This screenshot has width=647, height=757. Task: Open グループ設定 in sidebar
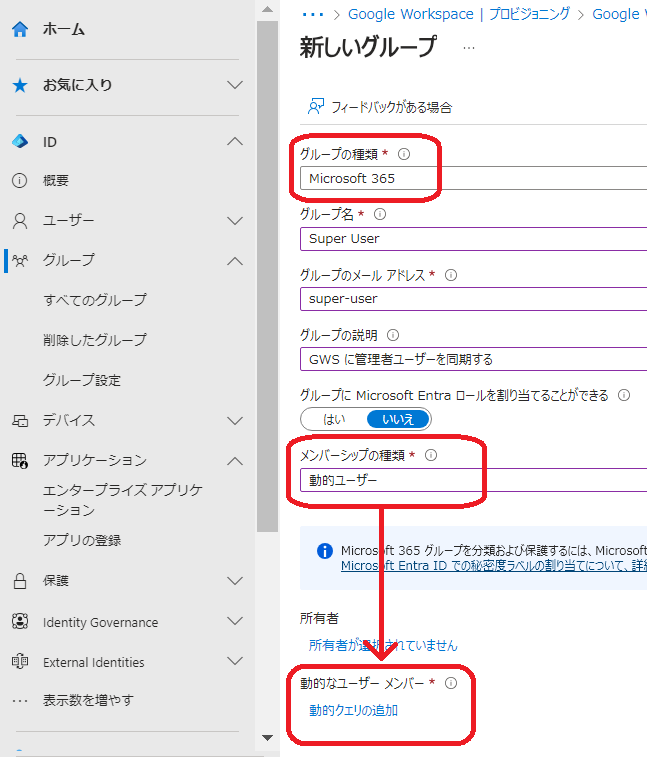point(82,380)
